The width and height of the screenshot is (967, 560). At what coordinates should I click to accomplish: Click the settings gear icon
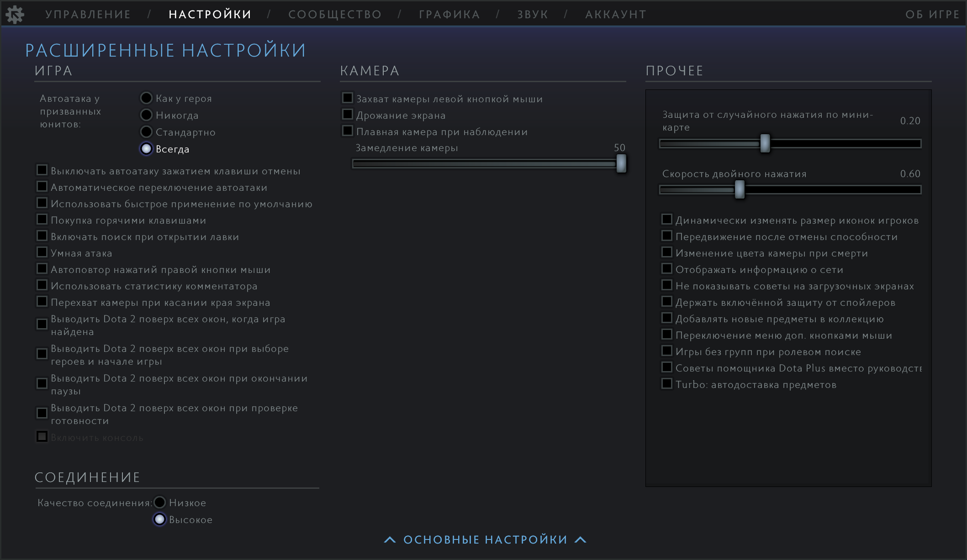(15, 15)
